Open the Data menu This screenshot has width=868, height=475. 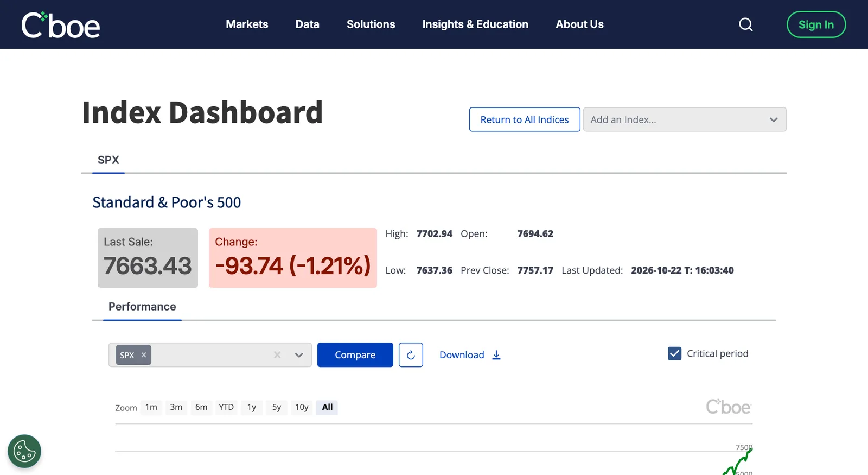308,24
